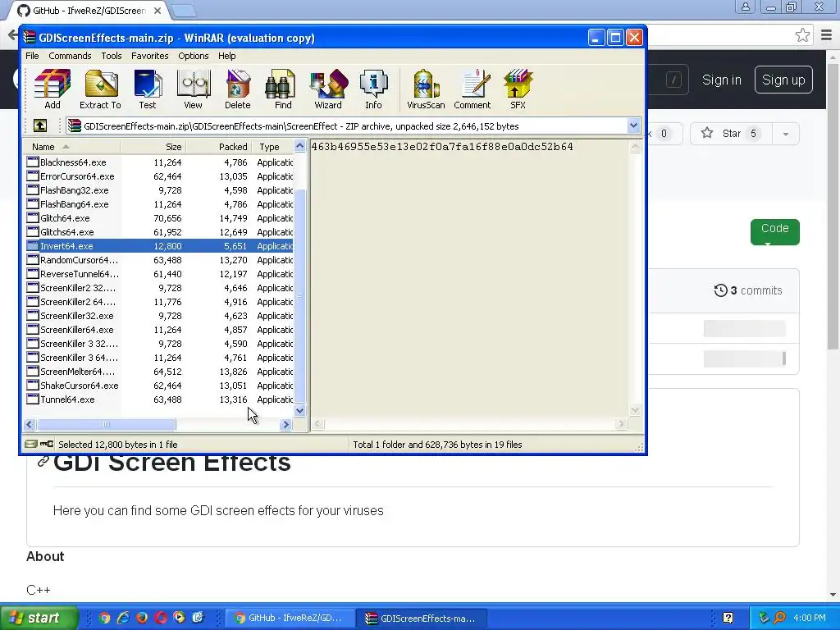
Task: Open the Help menu
Action: pyautogui.click(x=226, y=56)
